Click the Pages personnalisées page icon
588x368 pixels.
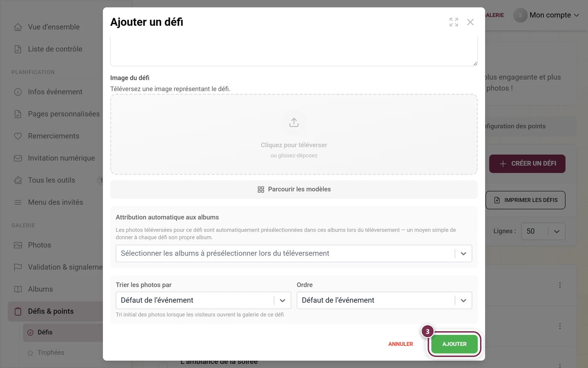point(18,114)
